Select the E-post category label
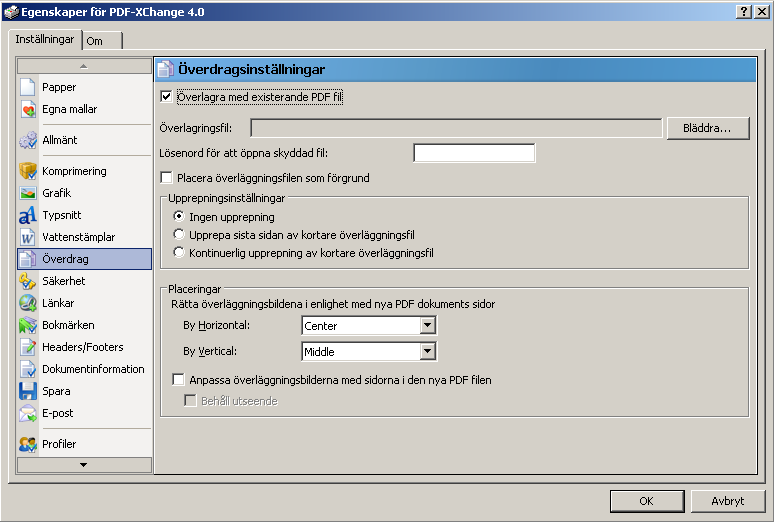The image size is (774, 522). tap(58, 413)
